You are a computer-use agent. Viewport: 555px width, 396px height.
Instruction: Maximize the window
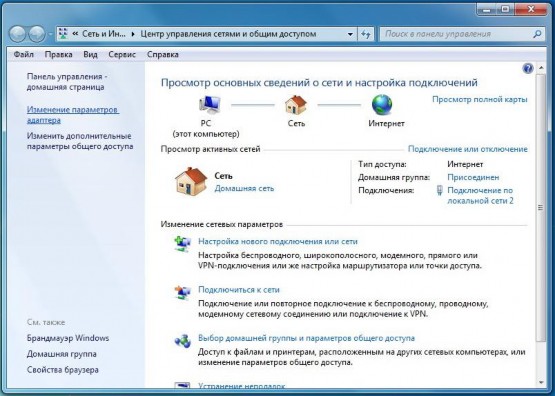click(x=505, y=10)
